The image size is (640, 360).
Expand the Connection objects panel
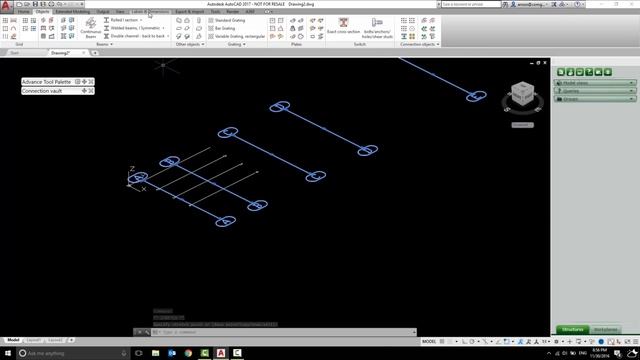coord(420,44)
